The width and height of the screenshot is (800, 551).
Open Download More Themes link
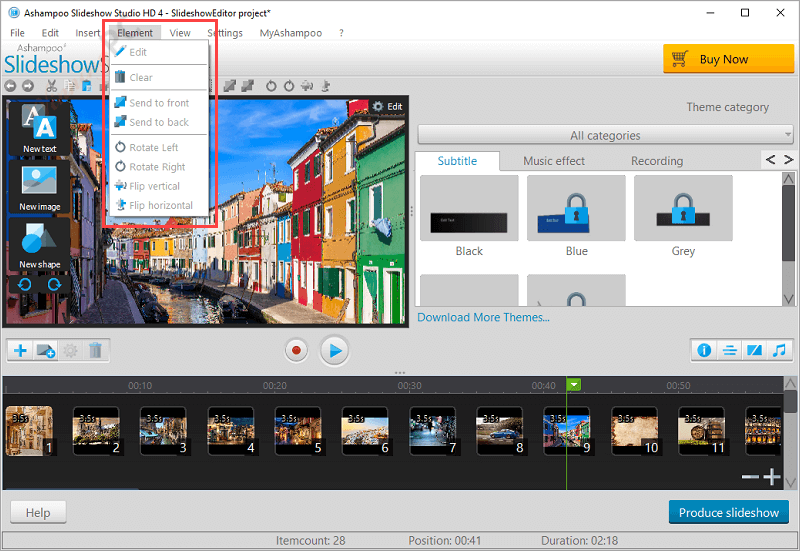click(483, 317)
